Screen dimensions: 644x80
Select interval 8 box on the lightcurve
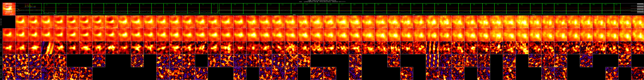tap(122, 9)
